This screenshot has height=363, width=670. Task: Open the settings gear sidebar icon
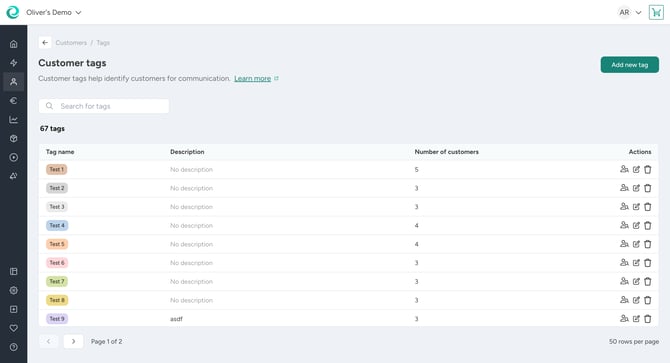[x=14, y=290]
